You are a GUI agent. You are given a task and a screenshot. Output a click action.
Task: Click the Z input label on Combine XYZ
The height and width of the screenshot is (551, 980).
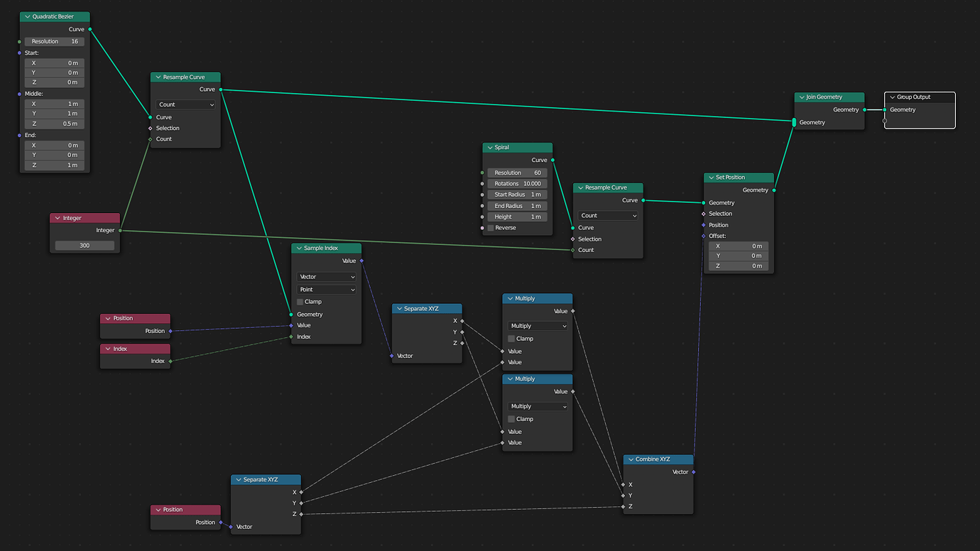pyautogui.click(x=630, y=506)
